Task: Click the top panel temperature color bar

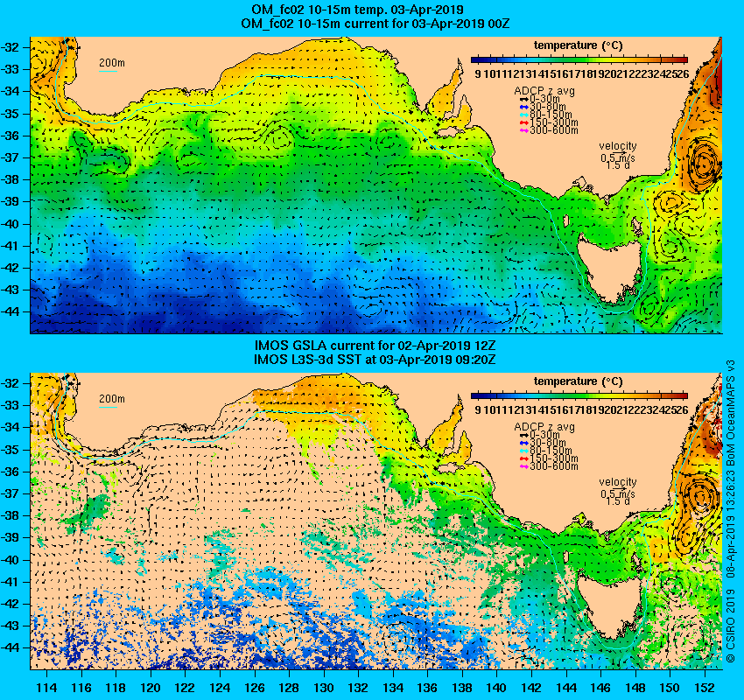Action: pyautogui.click(x=579, y=59)
